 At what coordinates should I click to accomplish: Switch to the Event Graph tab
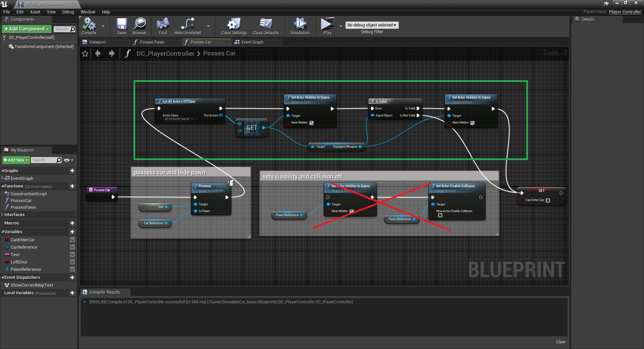click(252, 42)
